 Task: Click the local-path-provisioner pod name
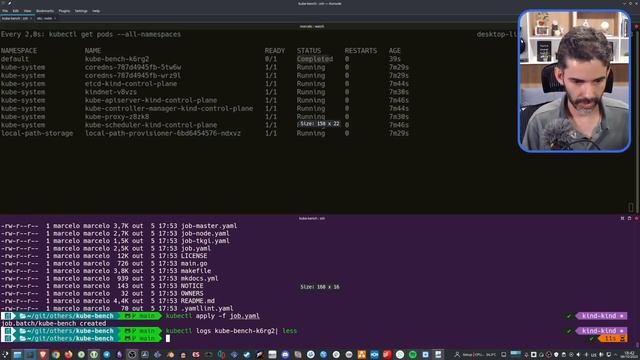(x=163, y=133)
